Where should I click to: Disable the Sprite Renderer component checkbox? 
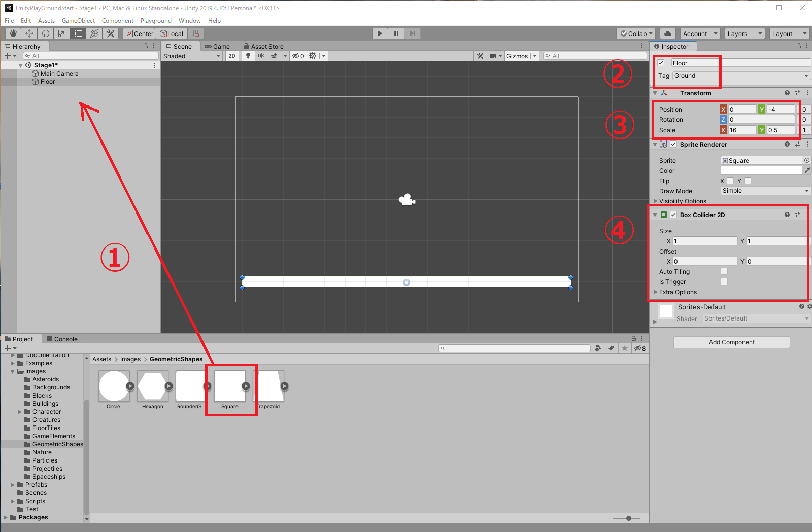pyautogui.click(x=673, y=144)
